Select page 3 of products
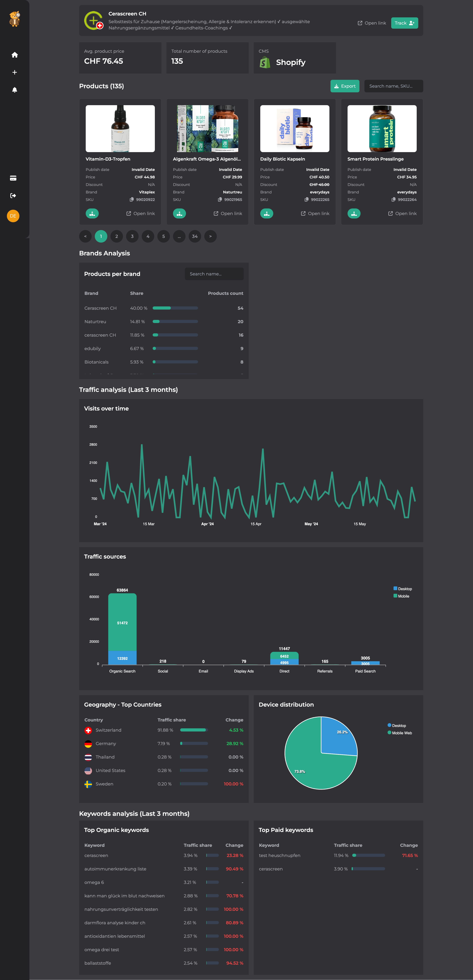Viewport: 473px width, 980px height. [x=132, y=236]
